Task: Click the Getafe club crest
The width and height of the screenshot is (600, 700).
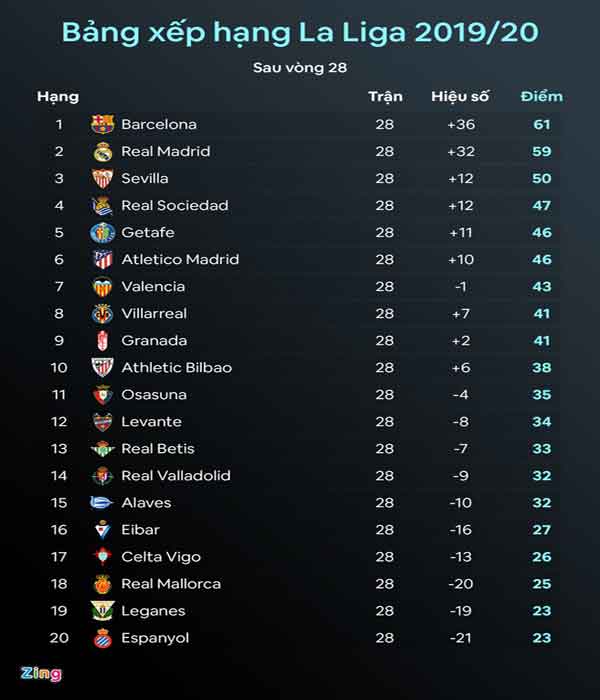Action: point(102,233)
